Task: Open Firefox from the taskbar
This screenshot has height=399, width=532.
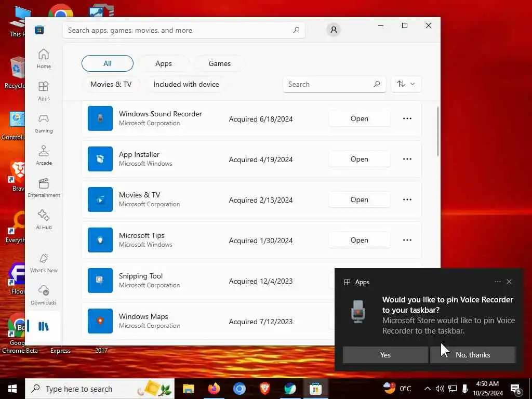Action: [214, 389]
